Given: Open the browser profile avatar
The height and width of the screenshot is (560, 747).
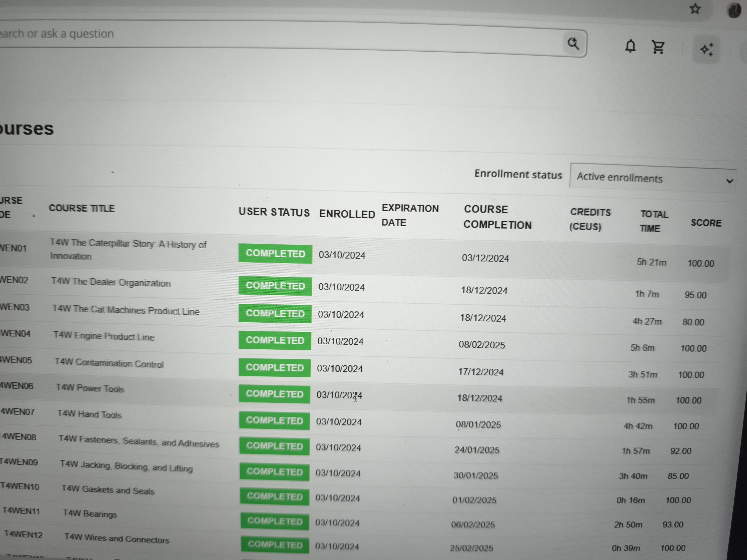Looking at the screenshot, I should [734, 10].
